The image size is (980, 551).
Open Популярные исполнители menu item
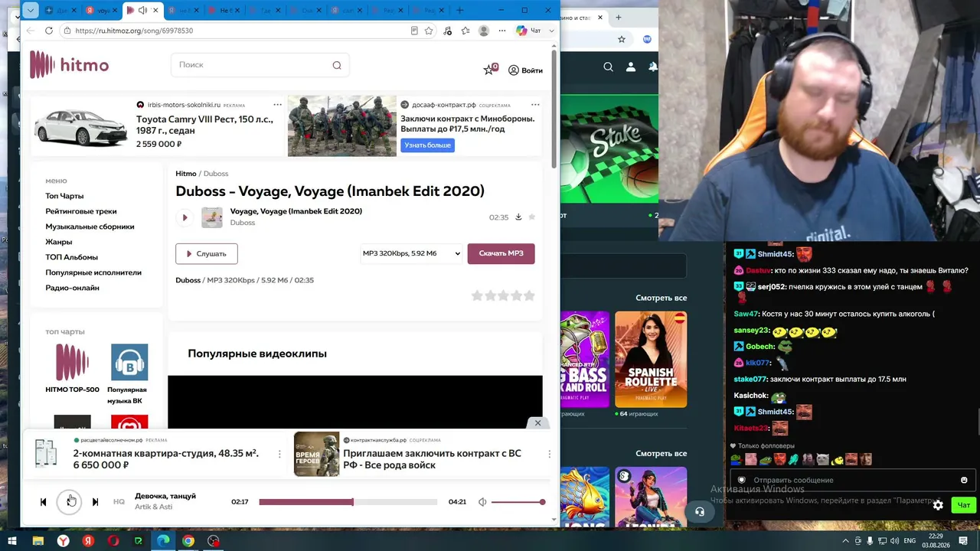point(93,272)
